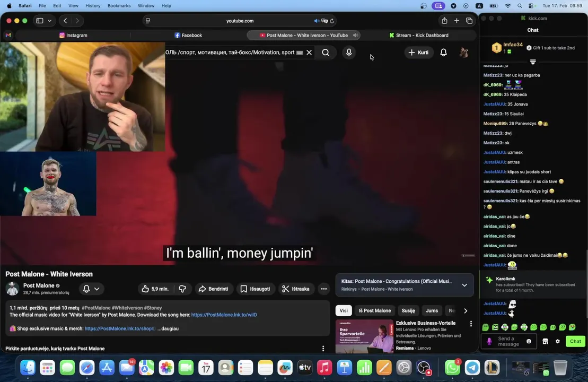Screen dimensions: 588x382
Task: Open Kick chat shop icon
Action: pos(545,342)
